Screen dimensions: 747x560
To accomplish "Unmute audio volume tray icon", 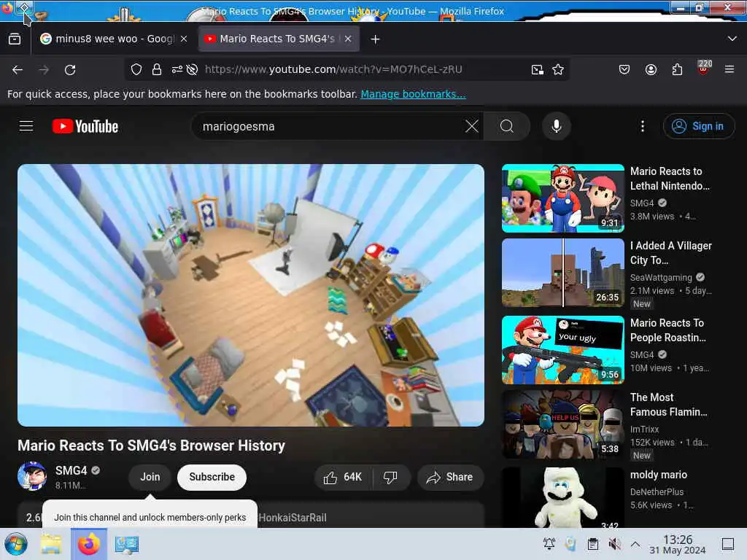I will point(614,544).
